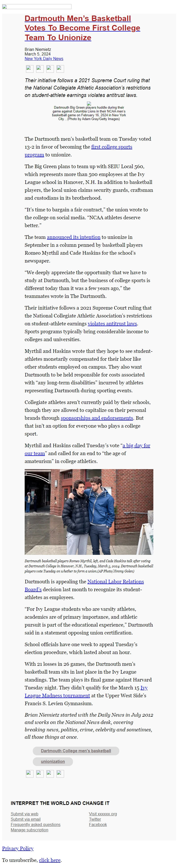Select the Dartmouth College men's basketball tag
The height and width of the screenshot is (868, 178).
(x=76, y=751)
